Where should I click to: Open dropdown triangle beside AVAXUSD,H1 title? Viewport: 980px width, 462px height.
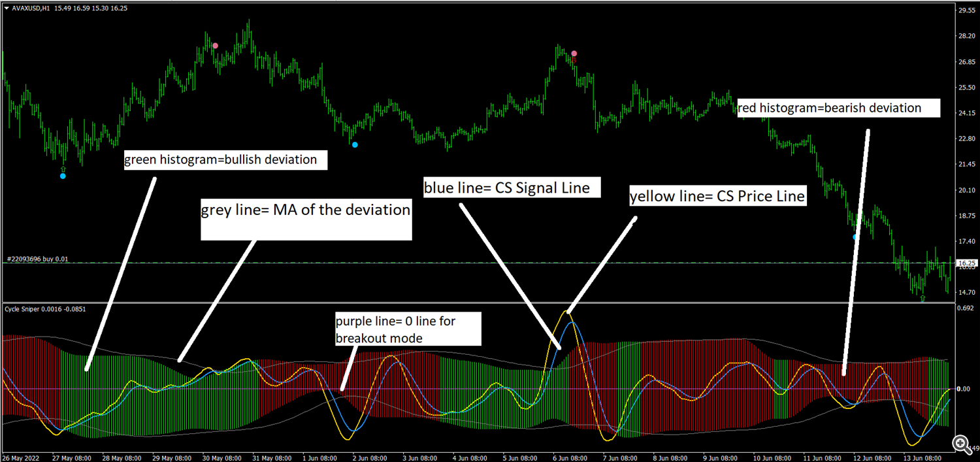7,8
